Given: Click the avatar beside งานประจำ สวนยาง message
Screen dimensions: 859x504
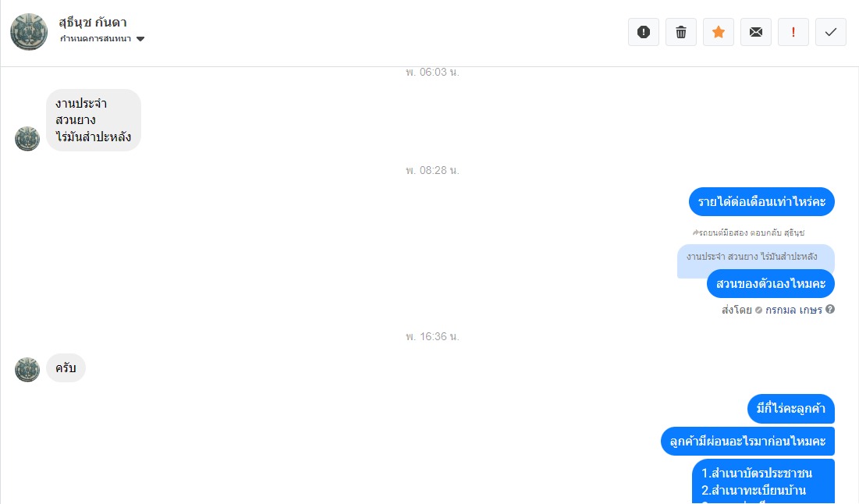Looking at the screenshot, I should click(27, 139).
